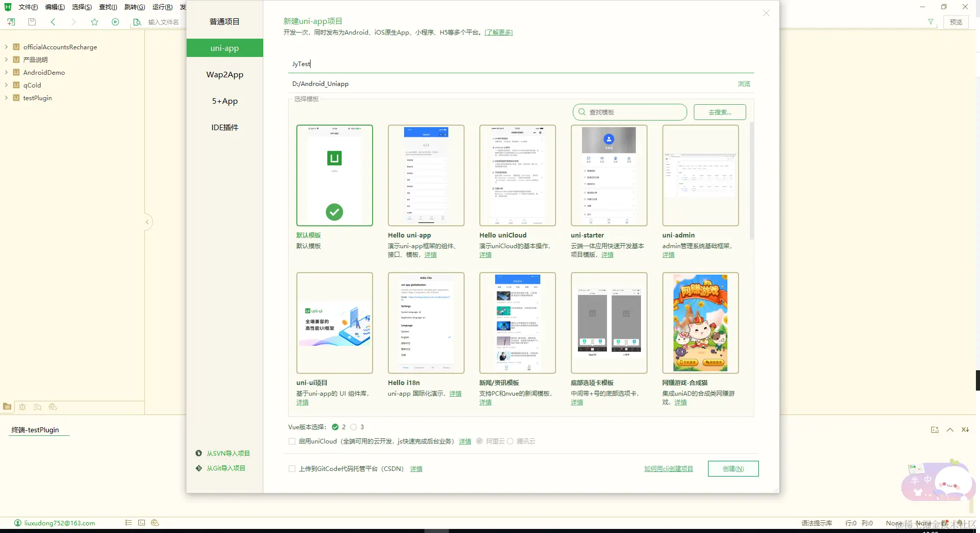Open the project manager folder icon
The width and height of the screenshot is (980, 533).
pyautogui.click(x=7, y=406)
